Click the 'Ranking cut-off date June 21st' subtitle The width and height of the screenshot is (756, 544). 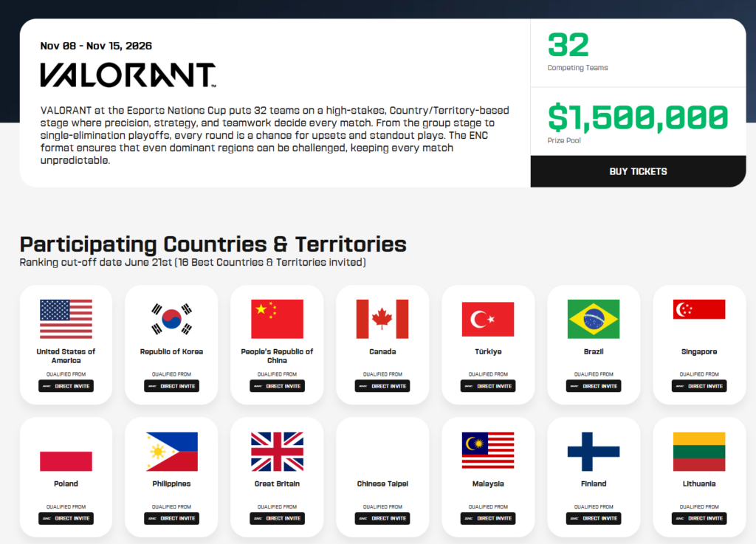coord(193,263)
